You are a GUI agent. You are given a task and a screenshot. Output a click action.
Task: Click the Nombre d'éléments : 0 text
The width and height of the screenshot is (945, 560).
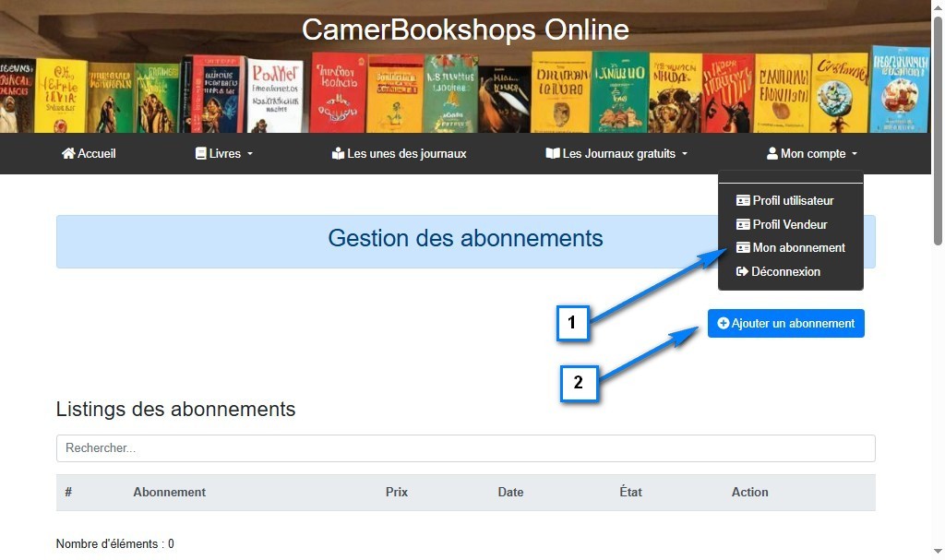click(x=115, y=543)
